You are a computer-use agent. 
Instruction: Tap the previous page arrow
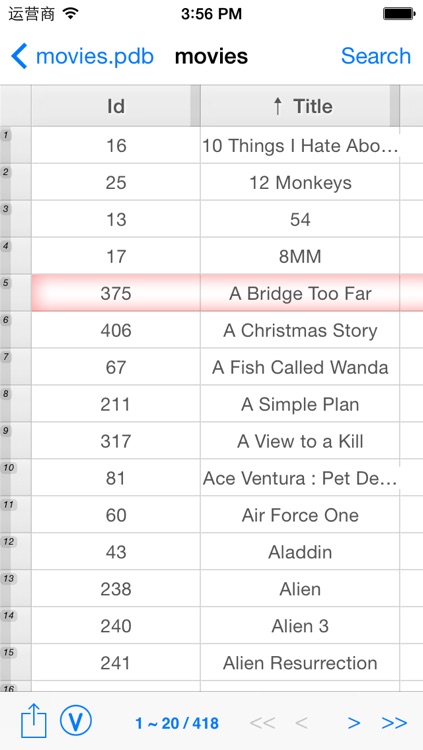point(301,723)
